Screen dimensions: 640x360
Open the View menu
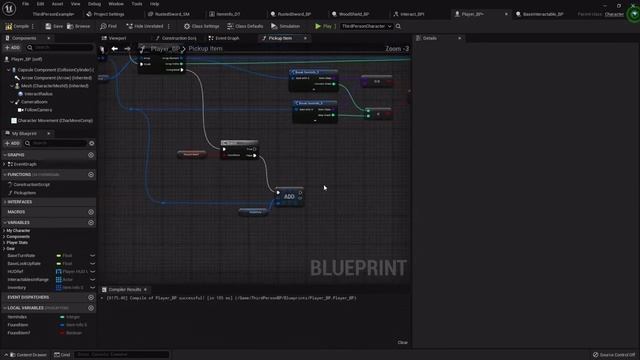(x=76, y=4)
